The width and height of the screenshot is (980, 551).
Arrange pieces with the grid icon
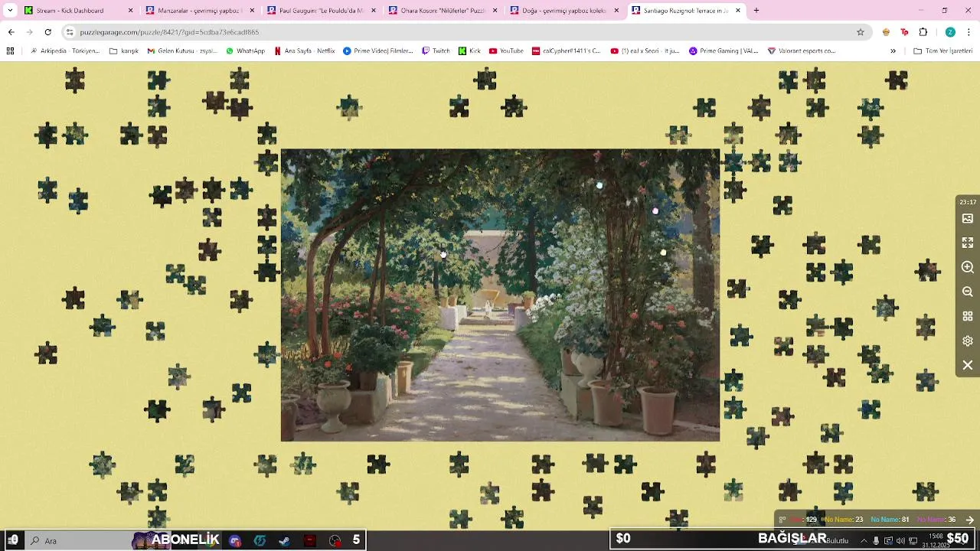(968, 316)
